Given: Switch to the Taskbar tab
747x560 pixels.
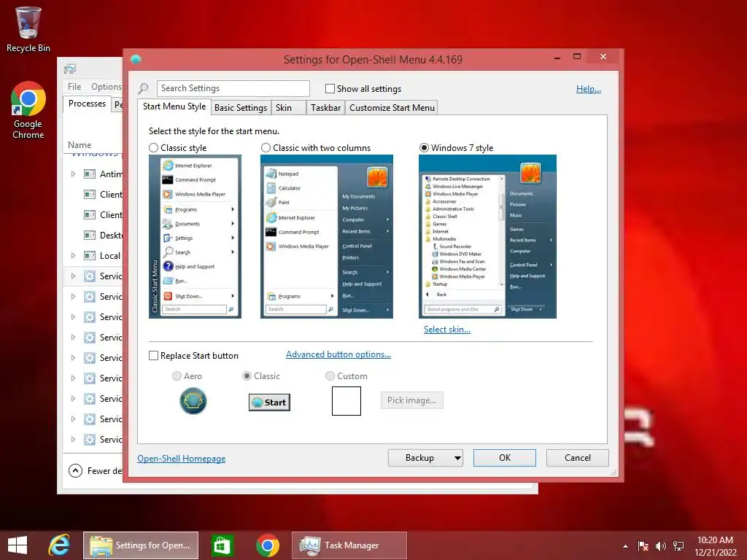Looking at the screenshot, I should 325,108.
